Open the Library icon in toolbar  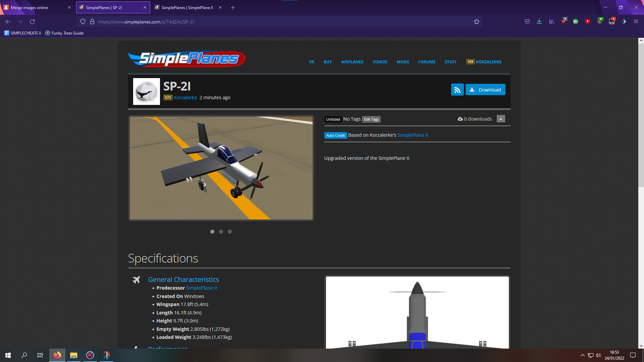(x=551, y=22)
